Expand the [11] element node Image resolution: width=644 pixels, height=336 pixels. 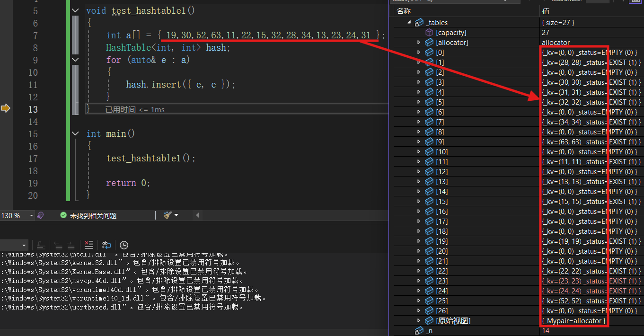pos(418,162)
